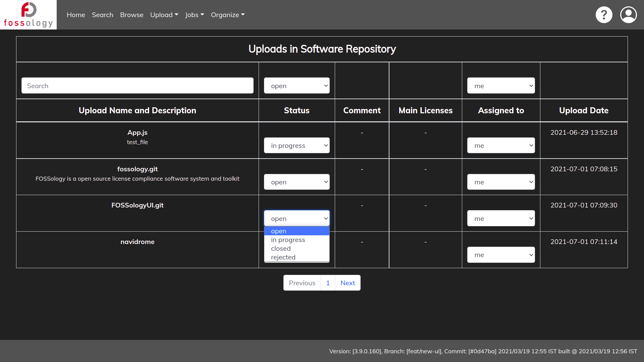Click the Main Licenses column header
This screenshot has height=362, width=644.
426,110
